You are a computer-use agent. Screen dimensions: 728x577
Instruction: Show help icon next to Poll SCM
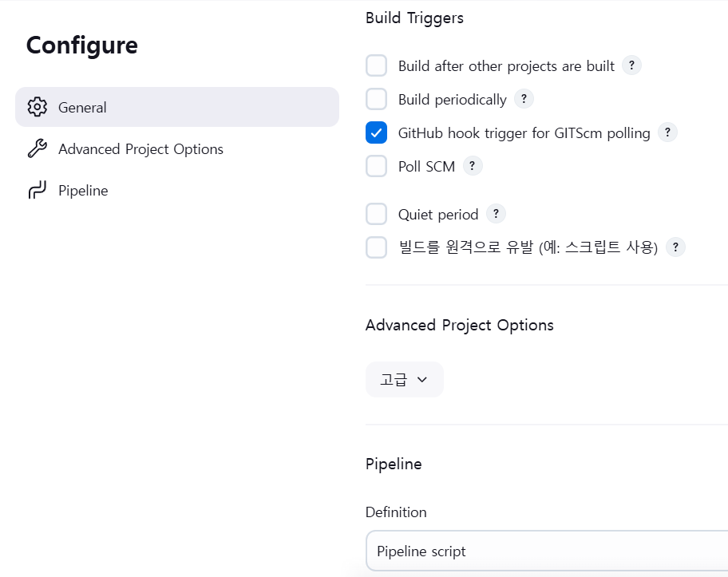(x=473, y=166)
